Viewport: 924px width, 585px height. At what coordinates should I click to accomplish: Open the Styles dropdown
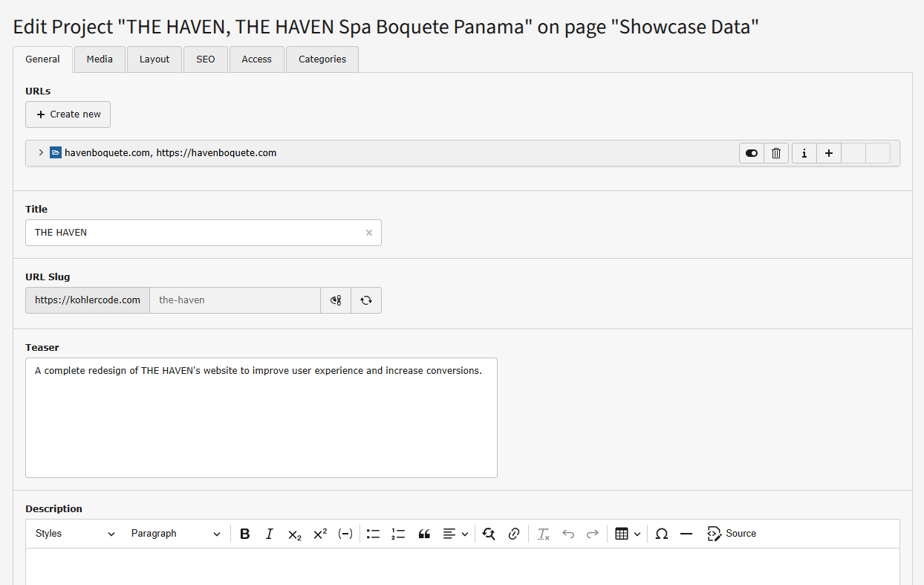(x=75, y=534)
